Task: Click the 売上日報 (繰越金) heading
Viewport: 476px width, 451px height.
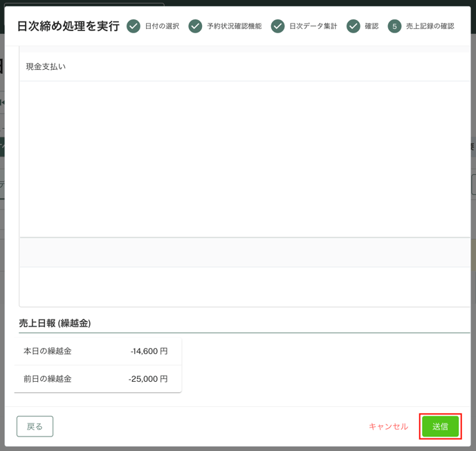Action: pos(55,323)
